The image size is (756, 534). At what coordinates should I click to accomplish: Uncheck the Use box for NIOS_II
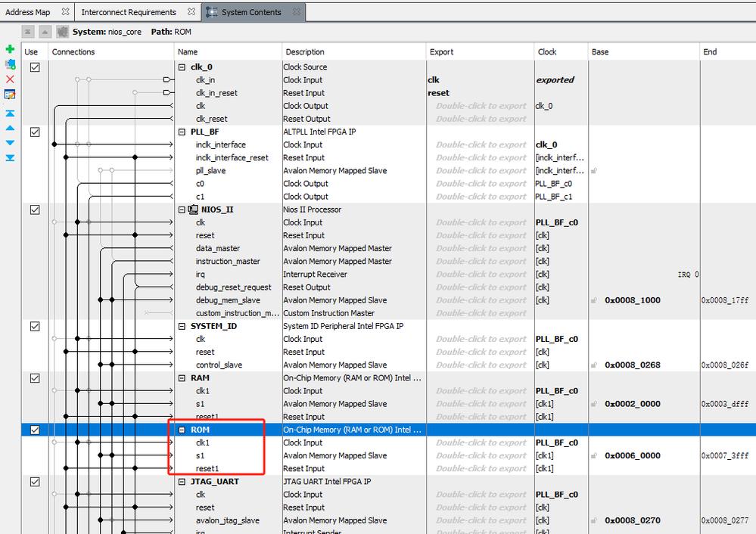(x=35, y=210)
